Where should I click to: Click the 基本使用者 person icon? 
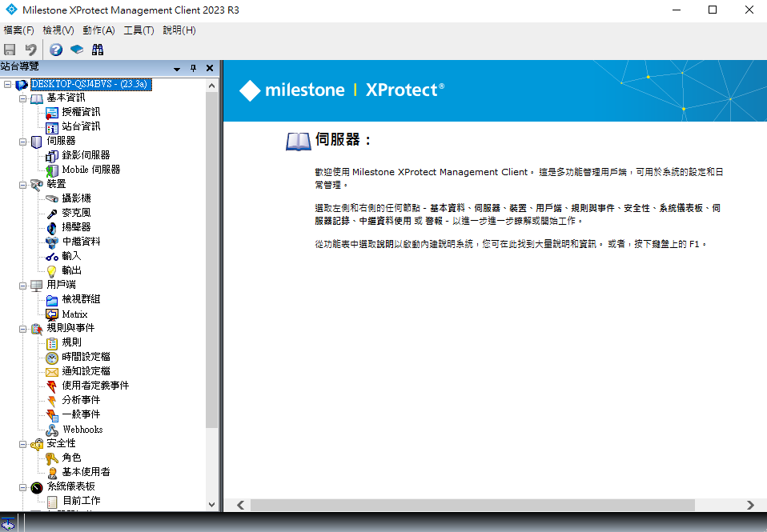point(52,473)
